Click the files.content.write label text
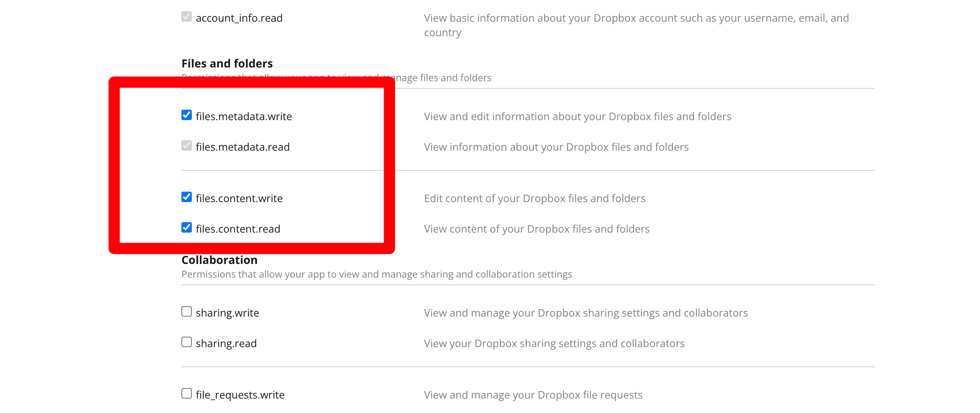Viewport: 980px width, 413px height. (239, 198)
